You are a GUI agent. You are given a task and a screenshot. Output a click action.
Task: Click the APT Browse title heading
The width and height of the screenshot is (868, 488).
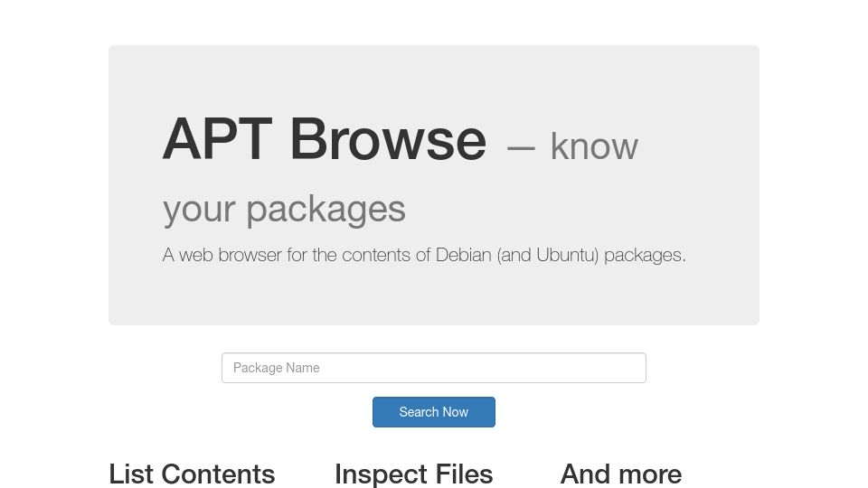(x=325, y=139)
